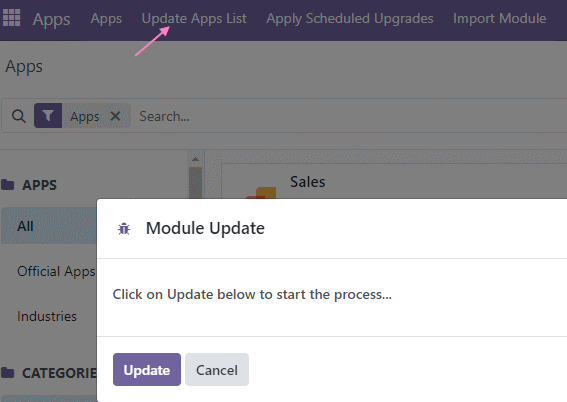Open Apply Scheduled Upgrades menu
Screen dimensions: 567x402
click(x=350, y=18)
